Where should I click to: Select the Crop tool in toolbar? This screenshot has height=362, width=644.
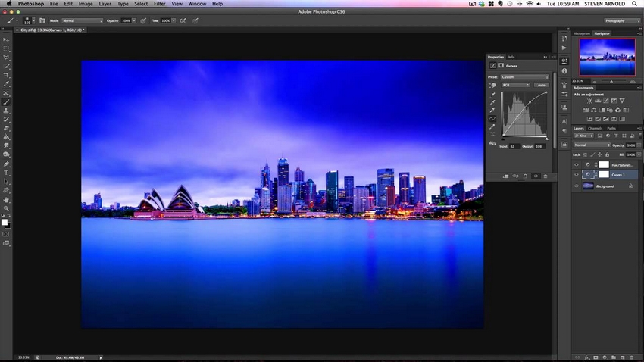tap(6, 75)
